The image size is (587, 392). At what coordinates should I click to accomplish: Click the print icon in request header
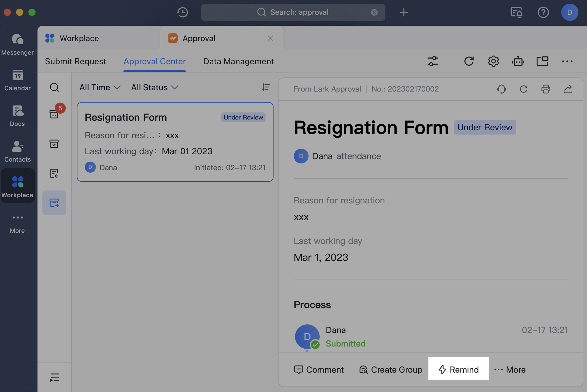tap(546, 89)
